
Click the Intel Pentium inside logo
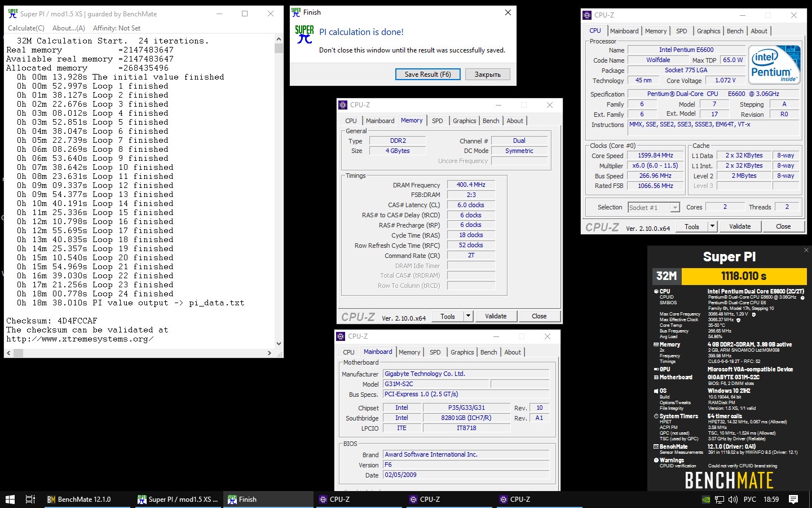point(775,65)
